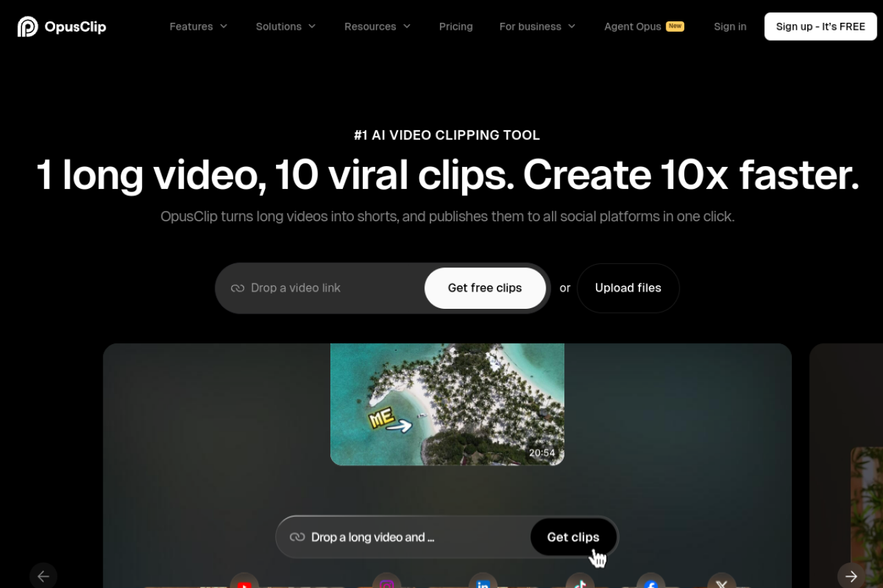Expand the Solutions dropdown menu
This screenshot has height=588, width=883.
[286, 26]
